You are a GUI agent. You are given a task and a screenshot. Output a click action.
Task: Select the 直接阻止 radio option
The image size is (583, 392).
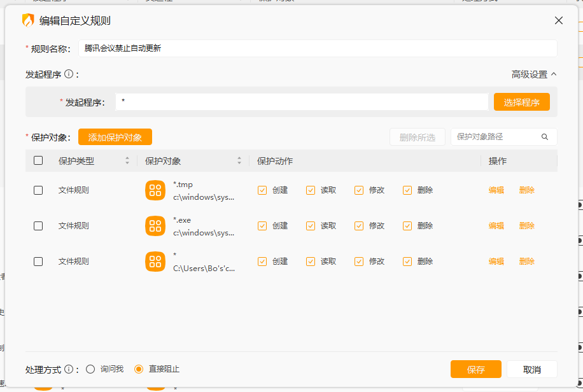pyautogui.click(x=139, y=369)
